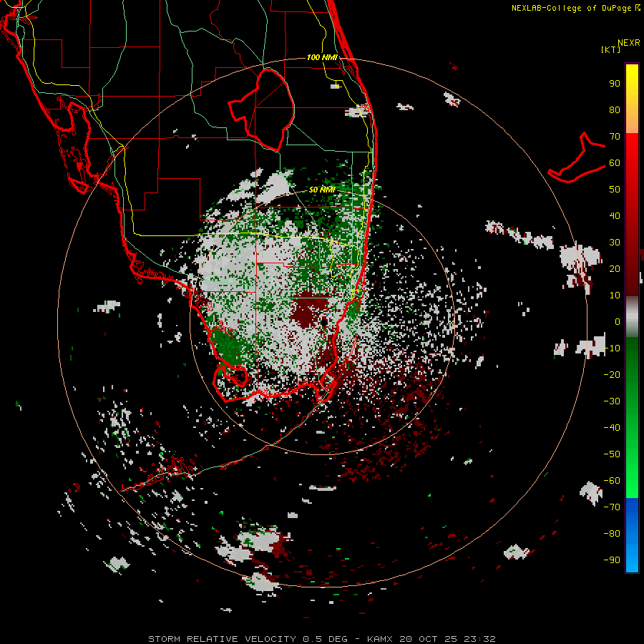Click the blue bottom segment of the color bar
This screenshot has height=644, width=644.
632,535
